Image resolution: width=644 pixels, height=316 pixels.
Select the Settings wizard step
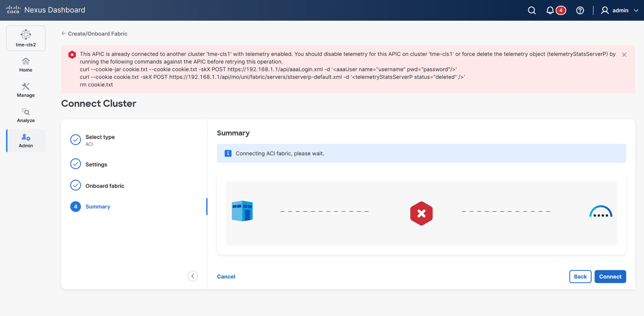click(x=89, y=164)
